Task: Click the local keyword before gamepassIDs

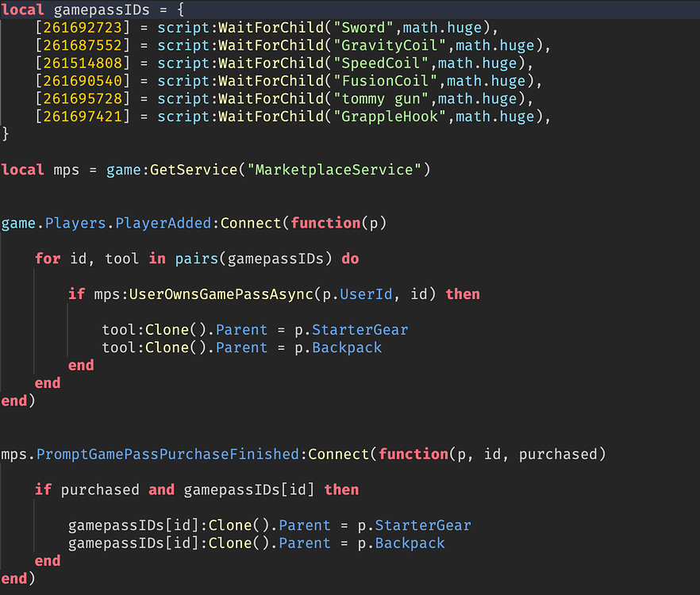Action: tap(23, 10)
